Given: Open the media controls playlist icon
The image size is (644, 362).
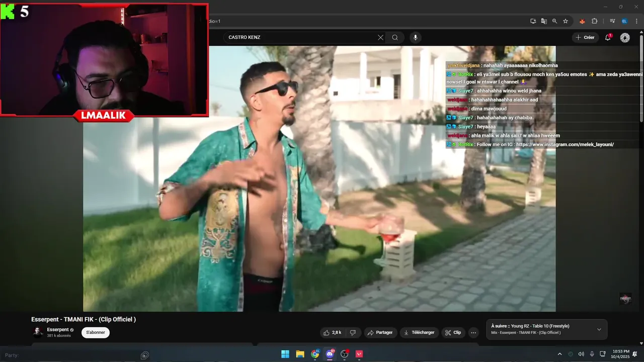Looking at the screenshot, I should pyautogui.click(x=612, y=21).
